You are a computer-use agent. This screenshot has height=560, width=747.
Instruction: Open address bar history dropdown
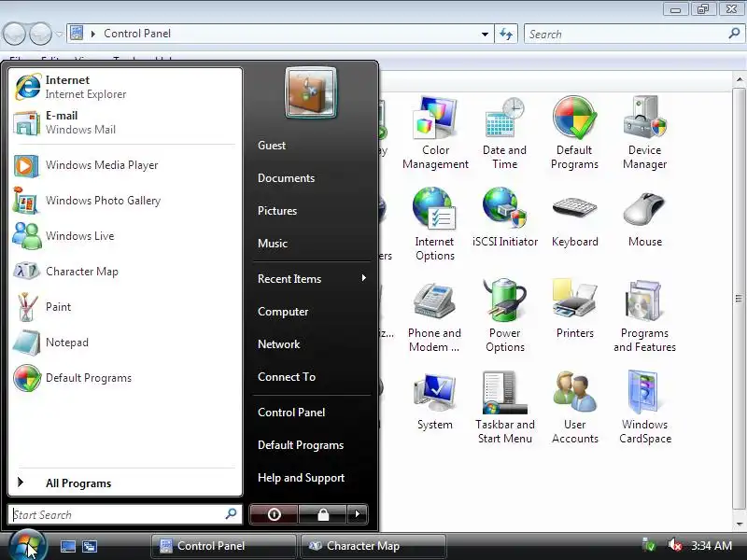click(485, 35)
